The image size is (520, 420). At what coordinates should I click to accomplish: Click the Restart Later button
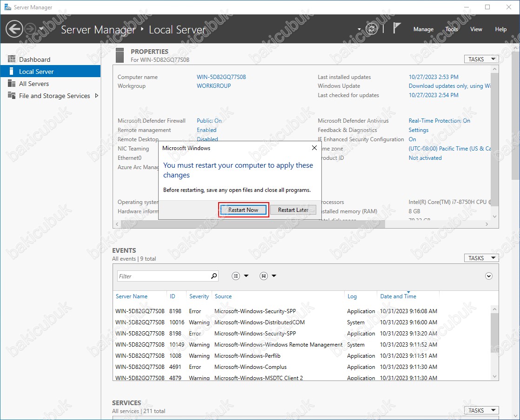[x=293, y=210]
